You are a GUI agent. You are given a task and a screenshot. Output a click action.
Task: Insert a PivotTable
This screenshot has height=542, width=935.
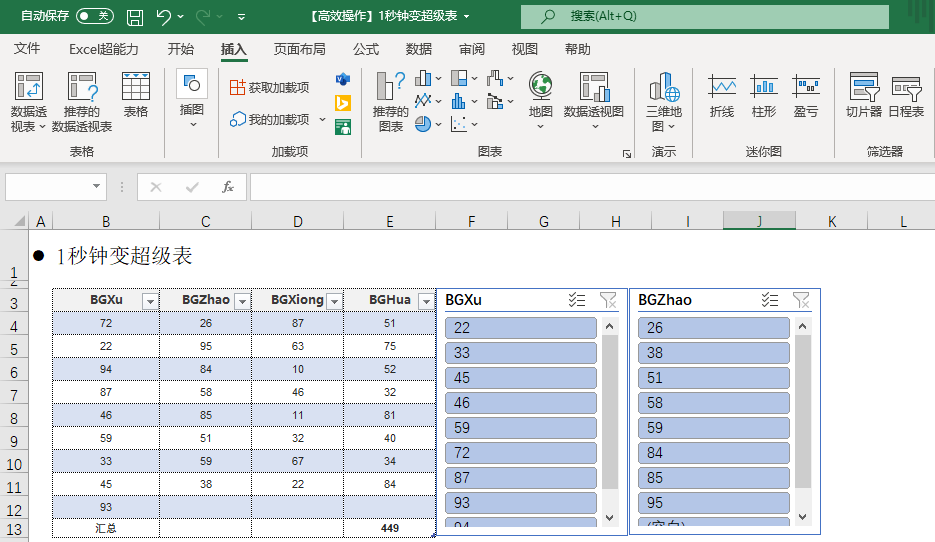pos(28,103)
